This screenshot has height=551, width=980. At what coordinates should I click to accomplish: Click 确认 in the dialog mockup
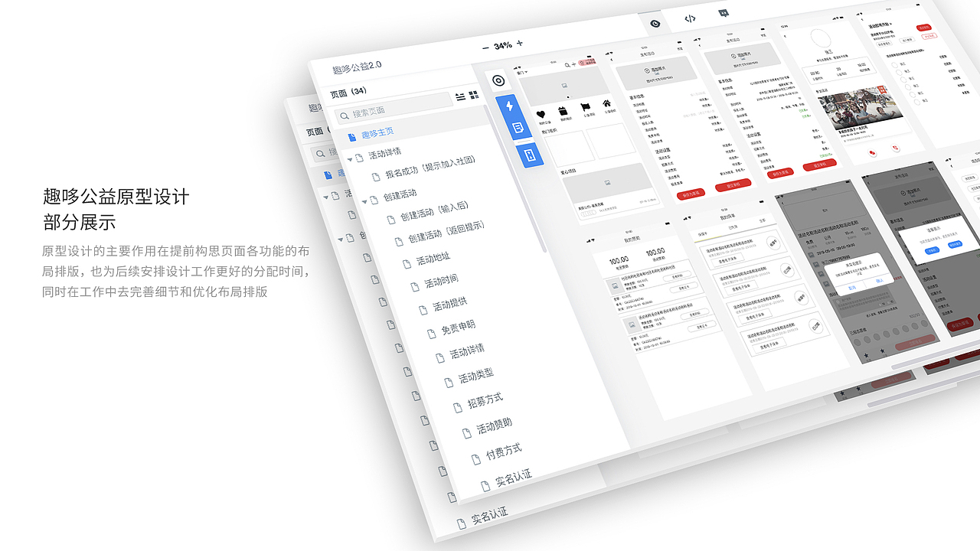[x=879, y=281]
